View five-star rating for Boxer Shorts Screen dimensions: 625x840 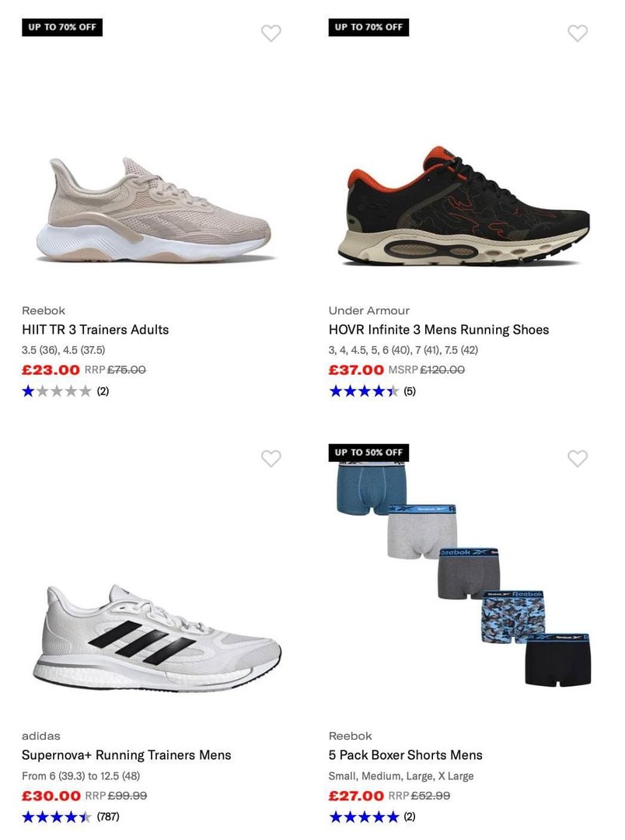point(372,817)
